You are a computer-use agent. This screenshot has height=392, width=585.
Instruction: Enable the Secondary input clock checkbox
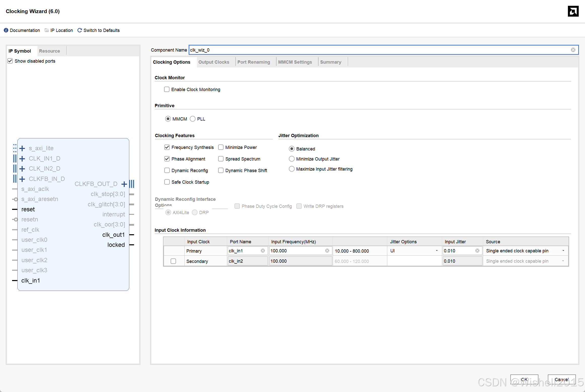click(173, 261)
